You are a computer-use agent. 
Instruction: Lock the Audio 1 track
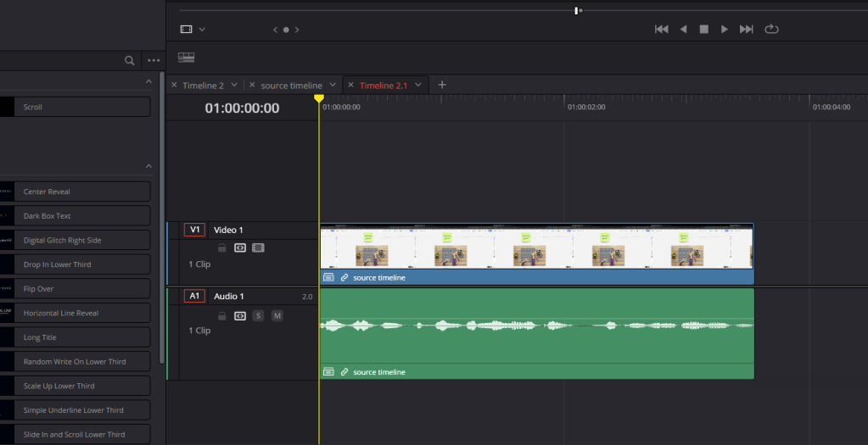coord(222,316)
